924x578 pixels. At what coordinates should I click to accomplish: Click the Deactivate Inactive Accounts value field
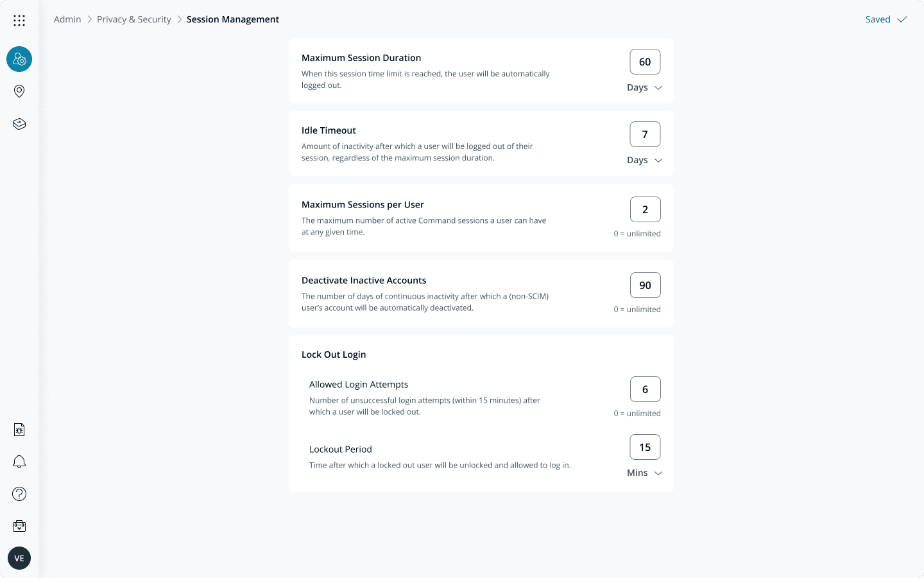[x=645, y=285]
